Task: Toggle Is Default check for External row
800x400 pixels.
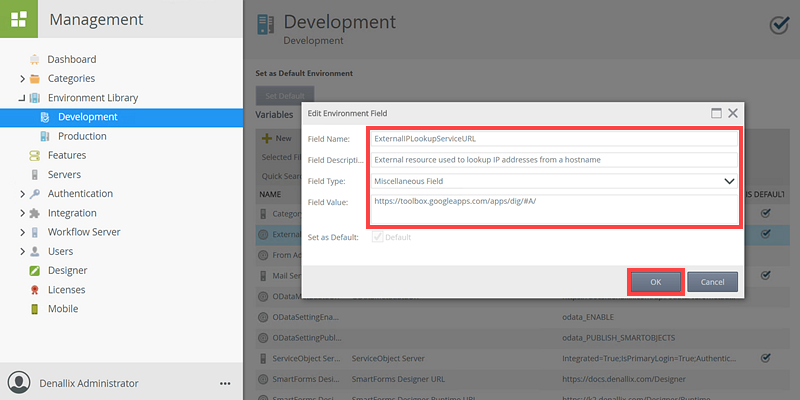Action: tap(765, 234)
